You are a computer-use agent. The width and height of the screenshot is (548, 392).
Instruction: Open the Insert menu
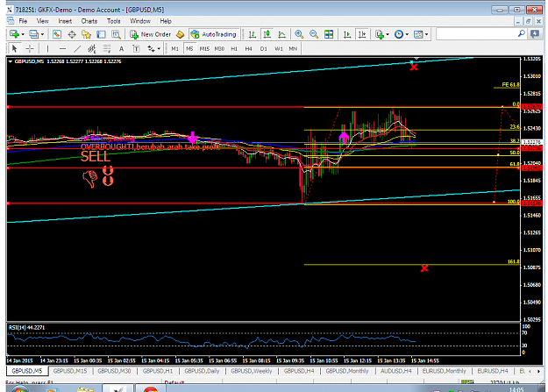tap(65, 21)
